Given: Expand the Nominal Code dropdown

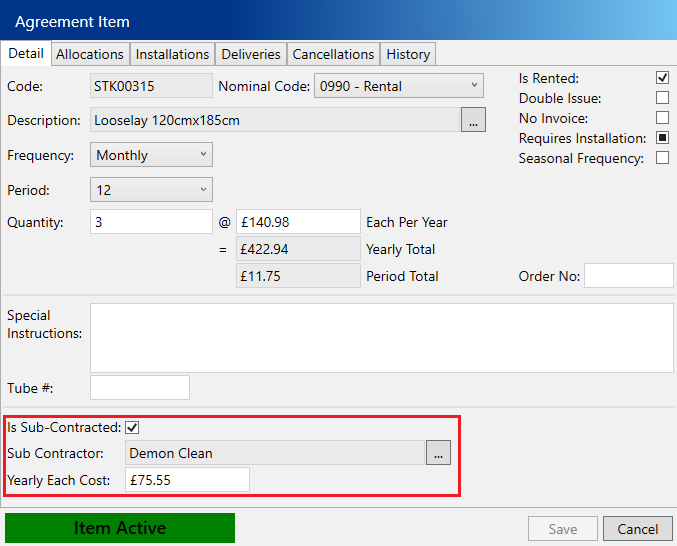Looking at the screenshot, I should pyautogui.click(x=398, y=86).
